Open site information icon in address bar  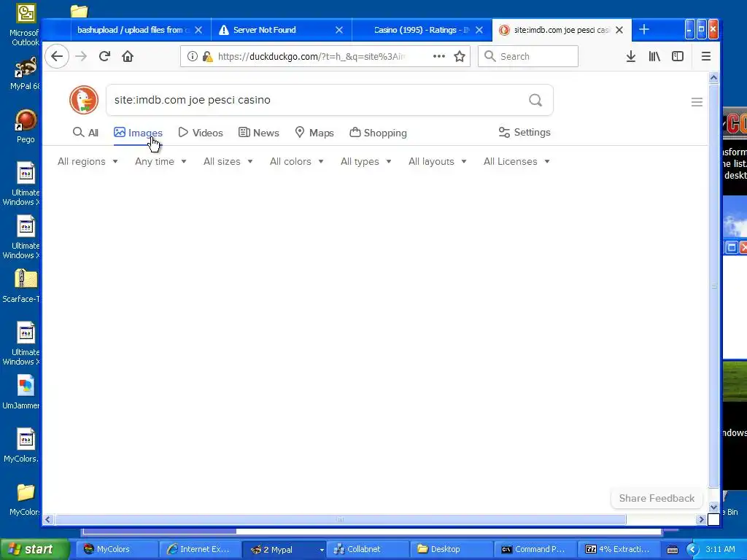[x=192, y=56]
